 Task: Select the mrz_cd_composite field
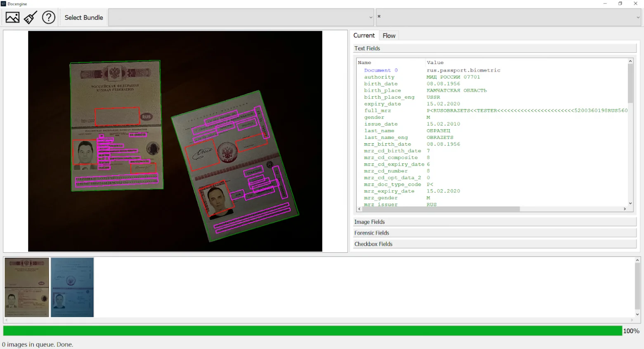coord(391,158)
